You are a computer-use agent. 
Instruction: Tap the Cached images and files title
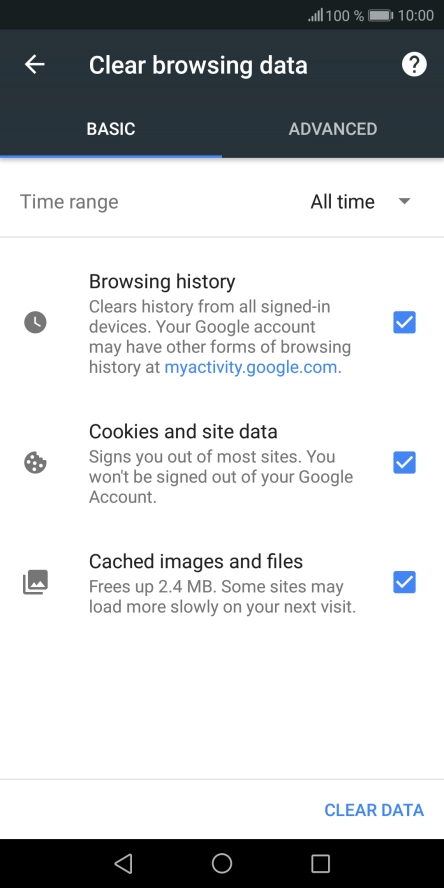(196, 561)
